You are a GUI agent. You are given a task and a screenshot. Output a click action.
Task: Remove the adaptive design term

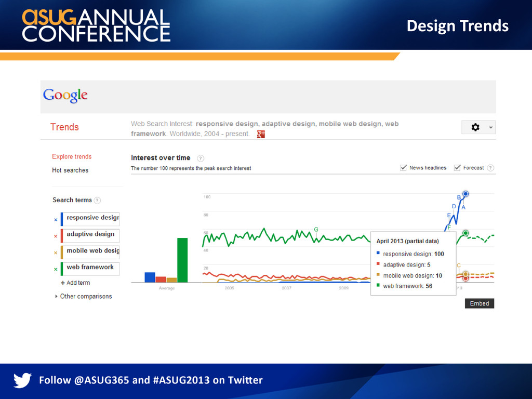coord(56,236)
